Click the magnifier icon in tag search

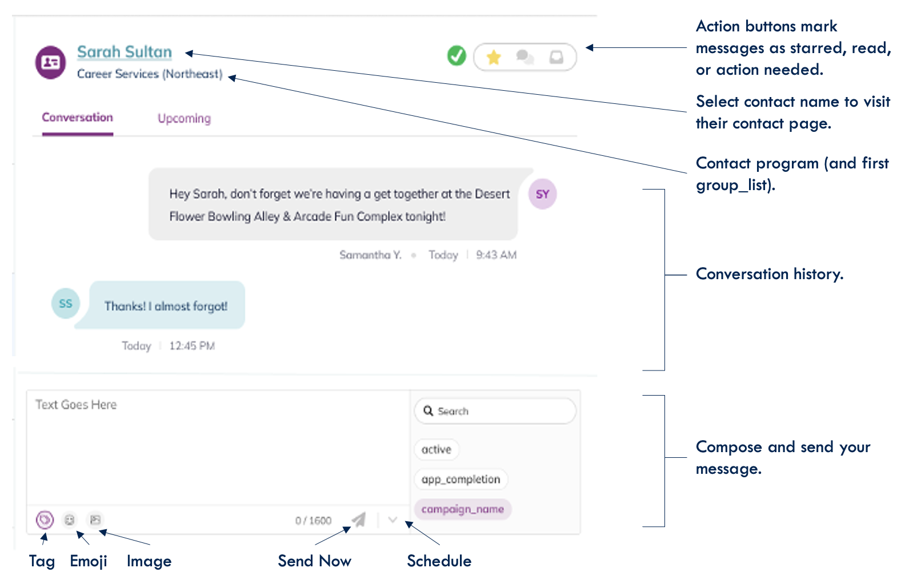[x=428, y=411]
